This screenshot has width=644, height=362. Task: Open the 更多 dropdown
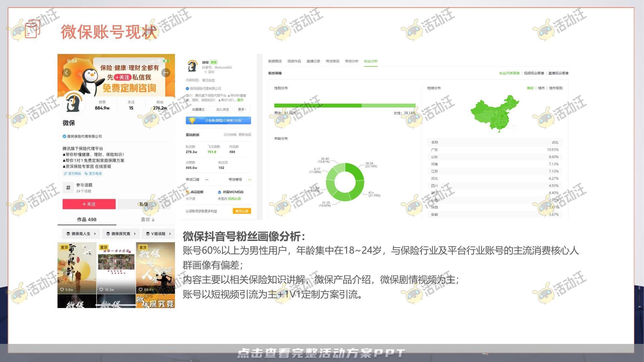tap(243, 110)
